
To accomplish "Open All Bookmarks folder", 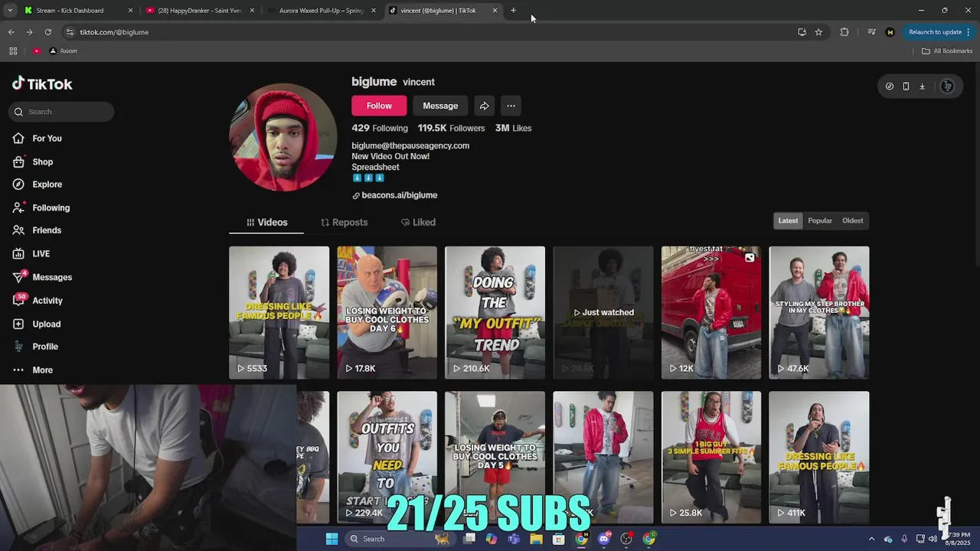I will tap(947, 51).
